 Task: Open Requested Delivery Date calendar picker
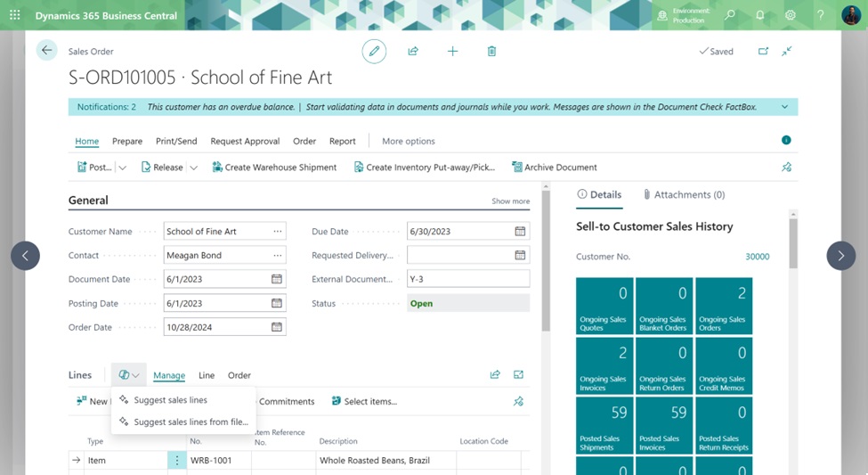520,255
